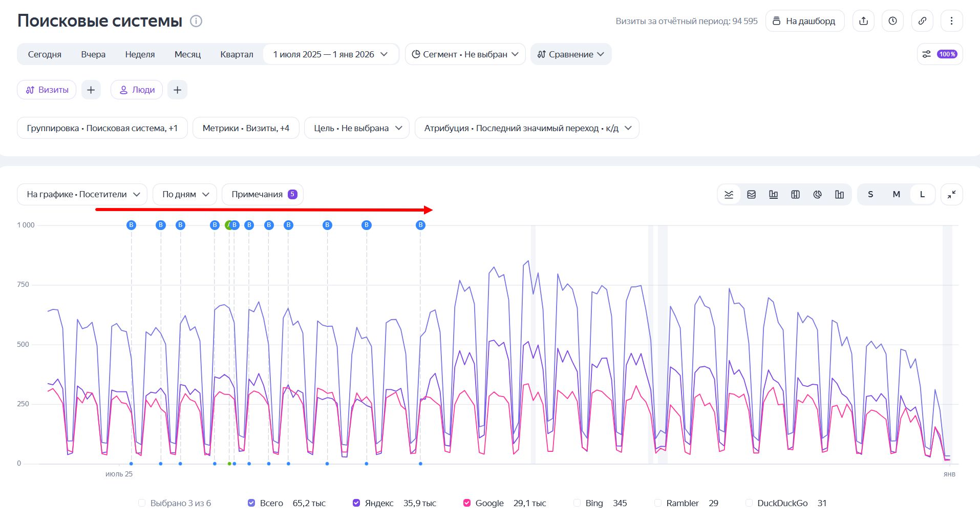Enable the Rambler series checkbox
This screenshot has width=980, height=521.
coord(658,503)
